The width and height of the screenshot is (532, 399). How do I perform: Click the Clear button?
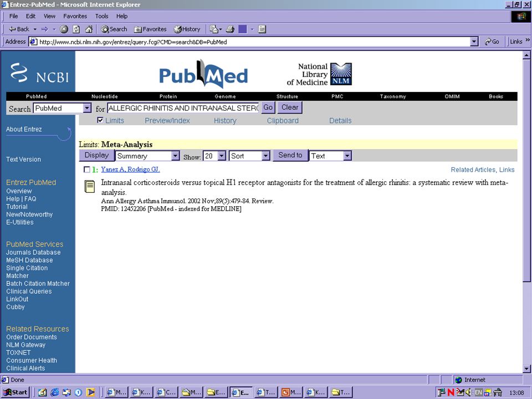click(290, 108)
